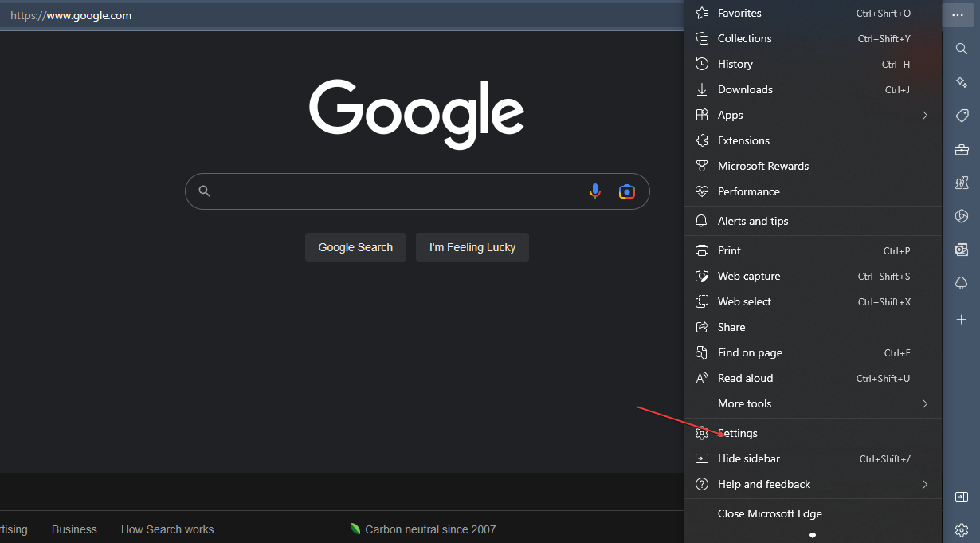Click inside the Google search box
Image resolution: width=980 pixels, height=543 pixels.
(x=417, y=191)
